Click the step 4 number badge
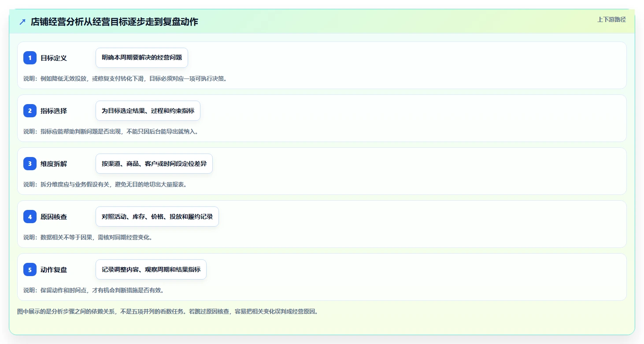 (x=30, y=217)
